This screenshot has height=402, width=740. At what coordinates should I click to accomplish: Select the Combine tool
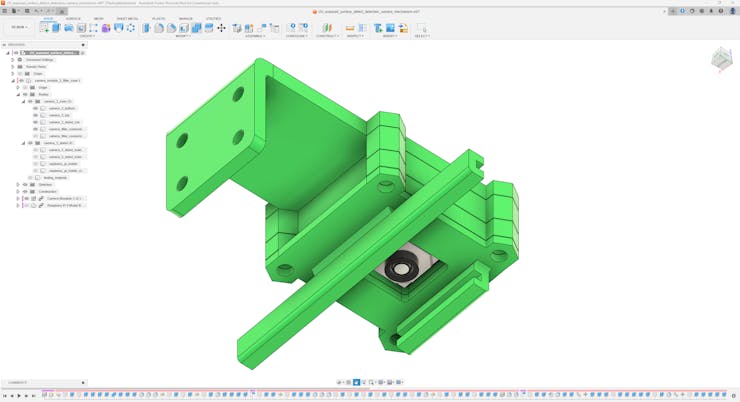pyautogui.click(x=197, y=28)
